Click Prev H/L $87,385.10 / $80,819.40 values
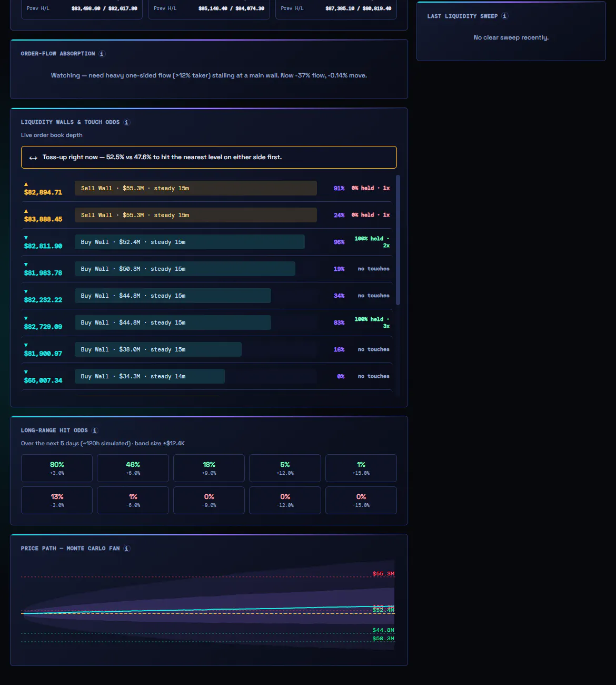 pos(359,8)
